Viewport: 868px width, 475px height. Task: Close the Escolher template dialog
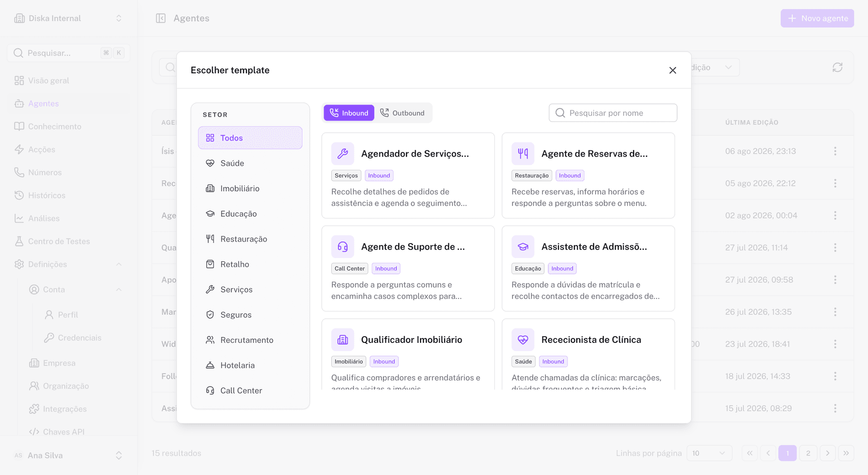coord(673,70)
